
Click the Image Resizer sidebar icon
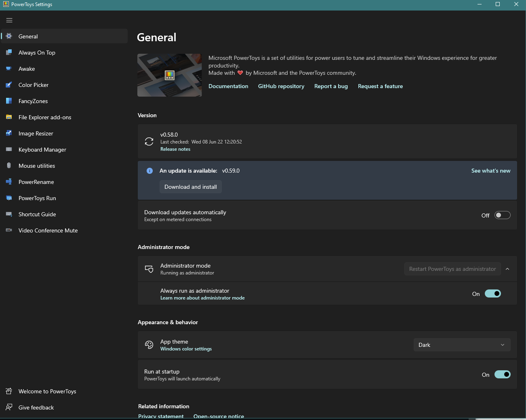(9, 133)
